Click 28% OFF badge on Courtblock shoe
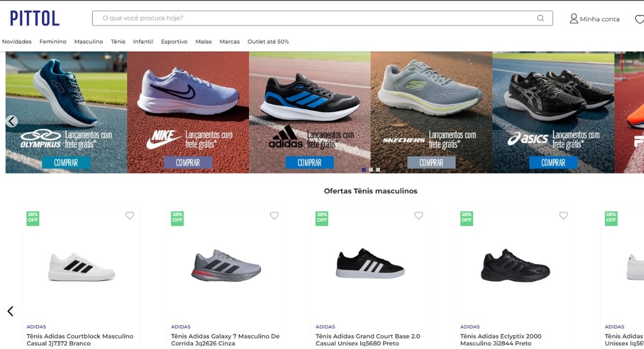Screen dimensions: 644x349 [x=33, y=217]
